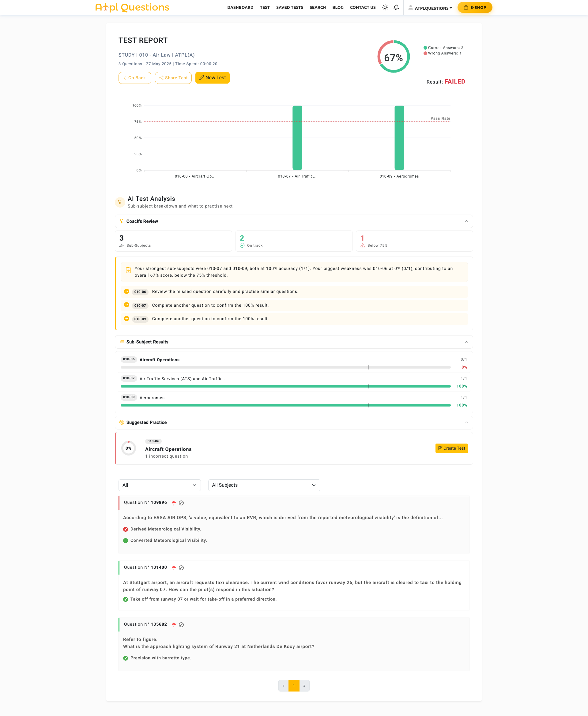Click the block icon next to question 105682
This screenshot has width=588, height=716.
coord(181,624)
